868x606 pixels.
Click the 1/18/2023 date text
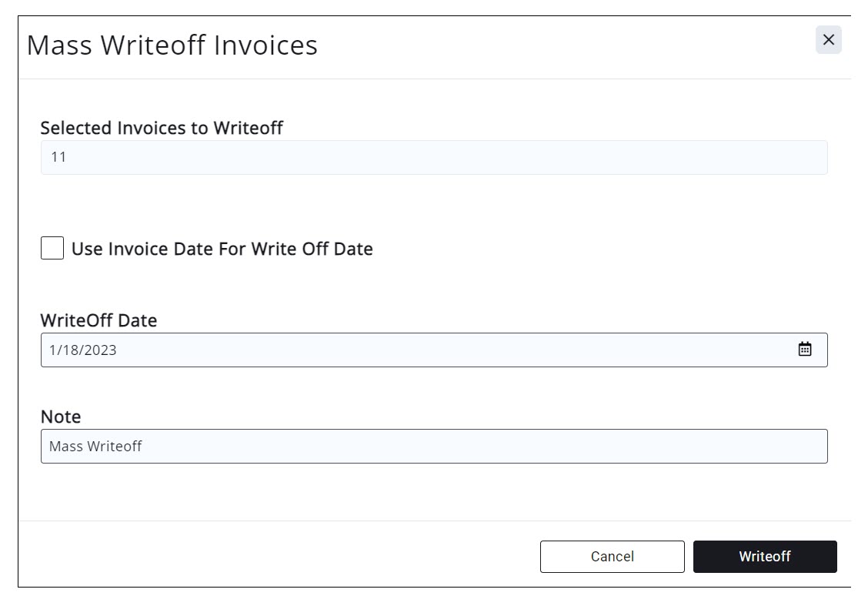pyautogui.click(x=83, y=350)
